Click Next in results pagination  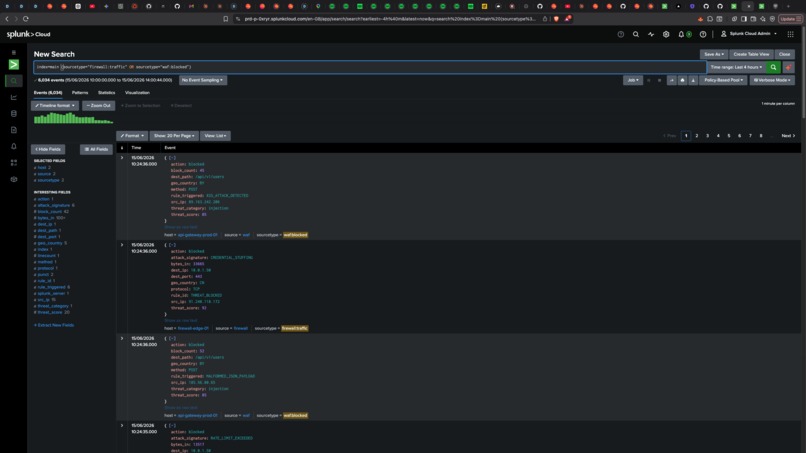[x=788, y=136]
